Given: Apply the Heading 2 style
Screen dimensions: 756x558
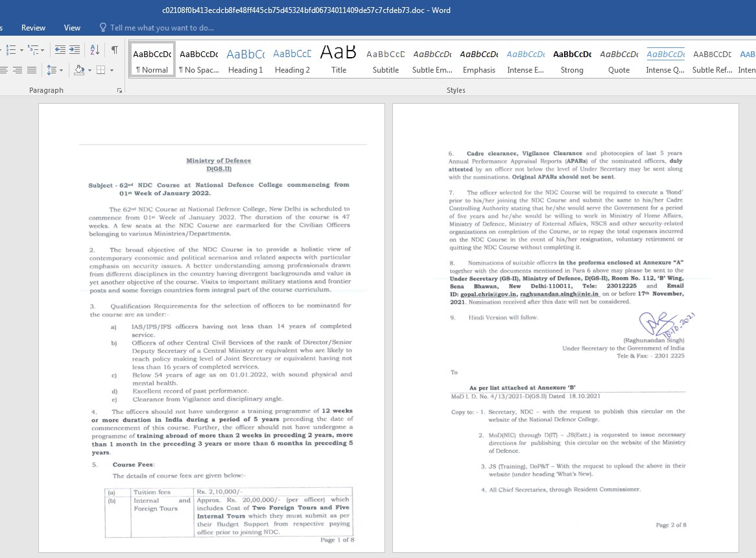Looking at the screenshot, I should (x=292, y=60).
